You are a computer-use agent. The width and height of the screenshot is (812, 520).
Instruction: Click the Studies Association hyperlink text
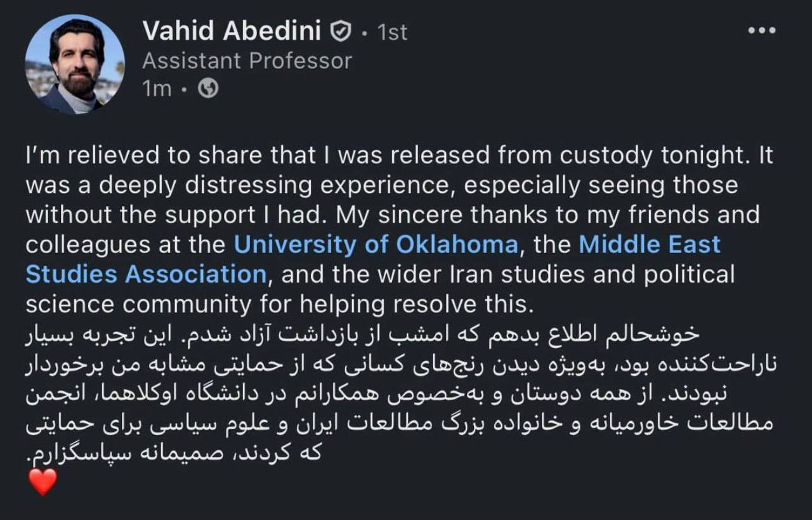[145, 275]
